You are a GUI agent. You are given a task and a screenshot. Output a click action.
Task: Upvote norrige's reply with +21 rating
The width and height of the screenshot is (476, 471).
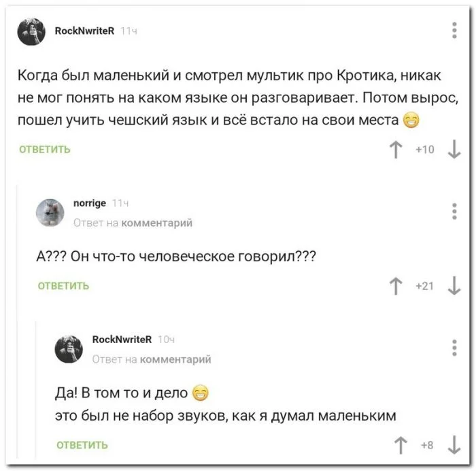click(x=394, y=286)
